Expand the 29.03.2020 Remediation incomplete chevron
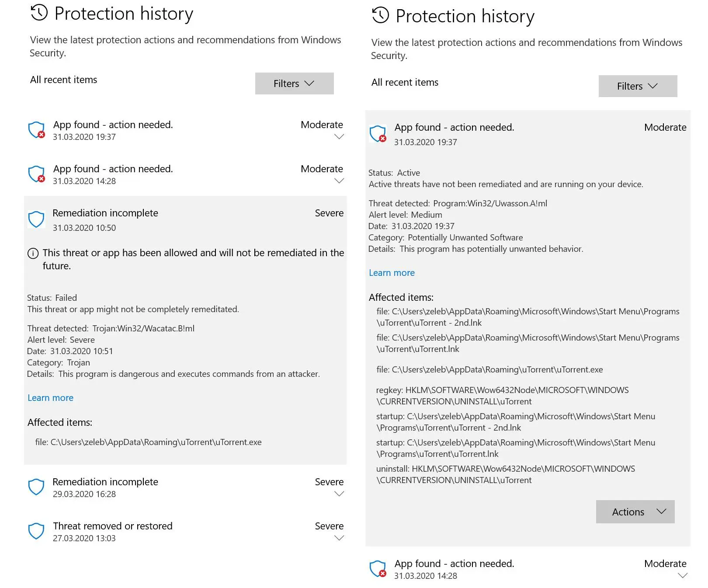 [339, 494]
